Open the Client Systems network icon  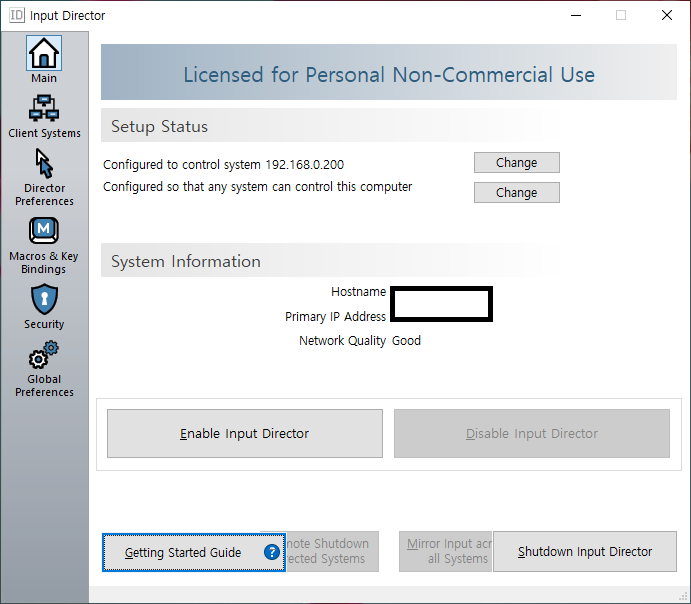(x=44, y=108)
